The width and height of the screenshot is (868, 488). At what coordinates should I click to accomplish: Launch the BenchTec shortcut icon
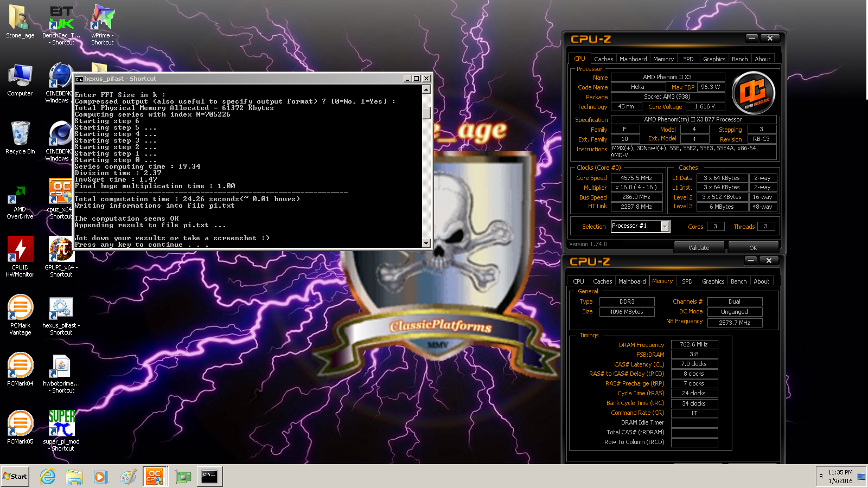[x=61, y=24]
